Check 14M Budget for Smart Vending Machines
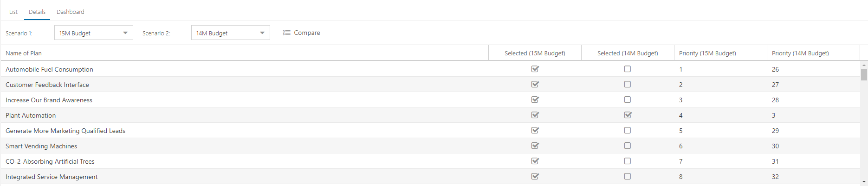Viewport: 868px width, 186px height. (x=628, y=146)
